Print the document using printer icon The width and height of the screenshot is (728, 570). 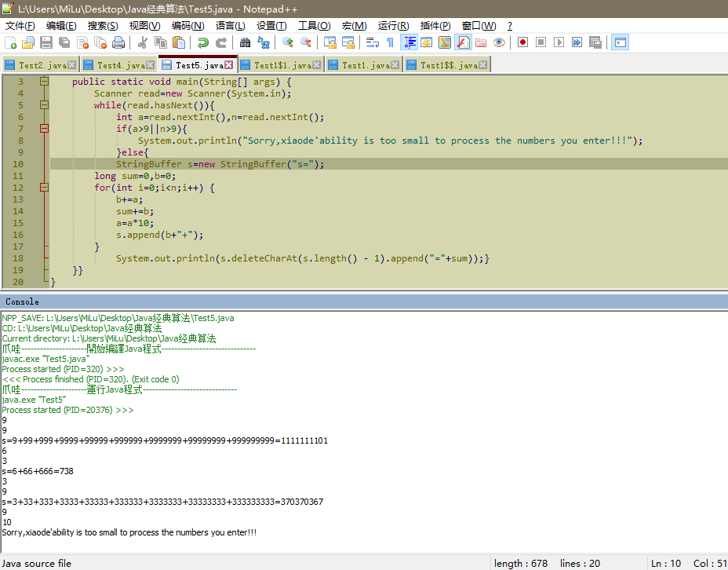coord(118,42)
